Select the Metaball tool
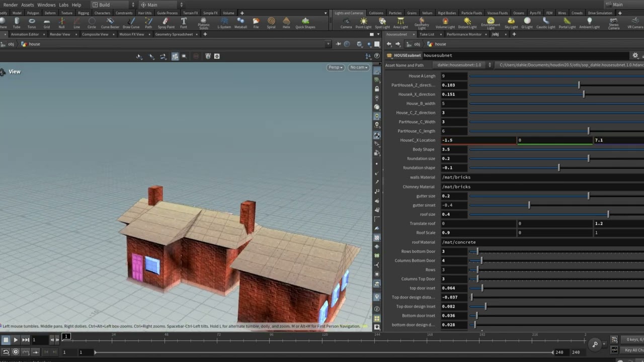 tap(240, 23)
